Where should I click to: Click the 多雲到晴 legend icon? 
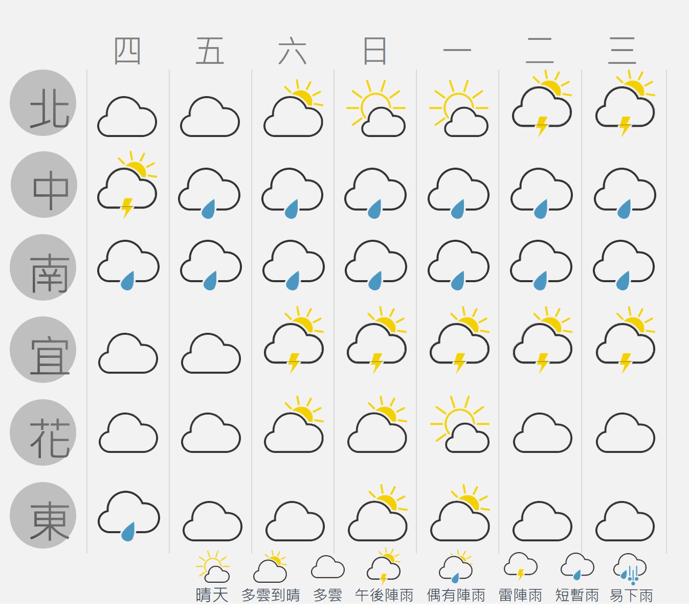[x=271, y=567]
